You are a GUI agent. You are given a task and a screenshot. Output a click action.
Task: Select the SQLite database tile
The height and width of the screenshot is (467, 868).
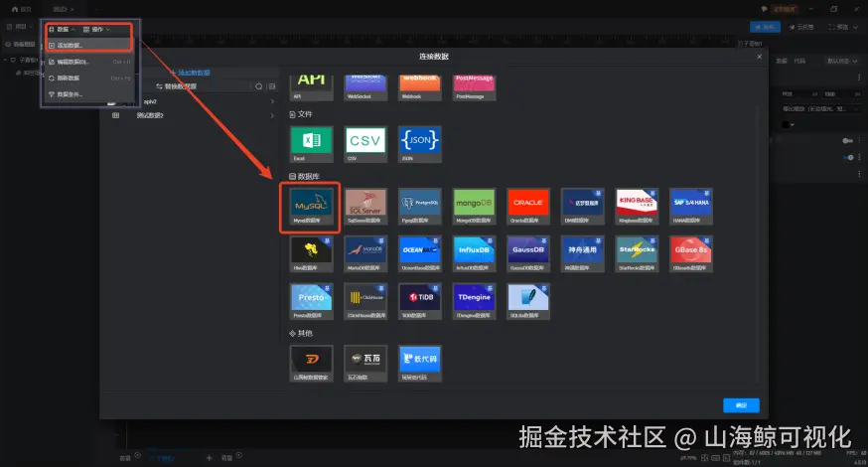(528, 302)
